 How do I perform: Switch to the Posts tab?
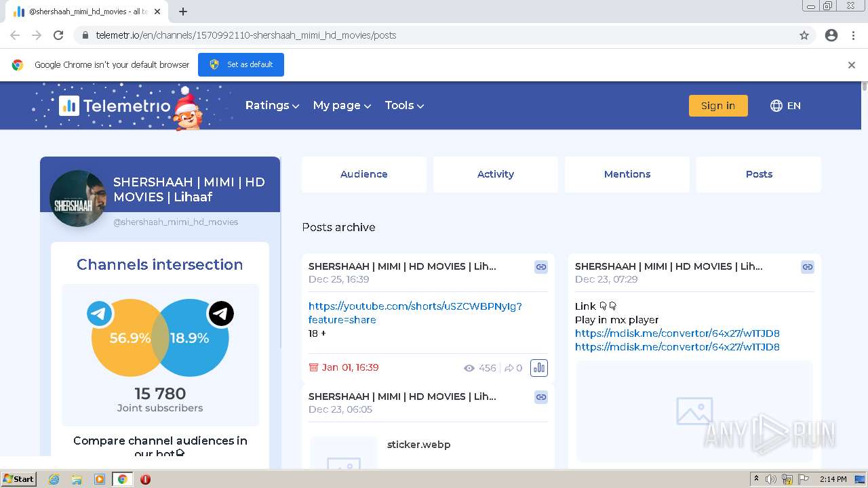[759, 174]
